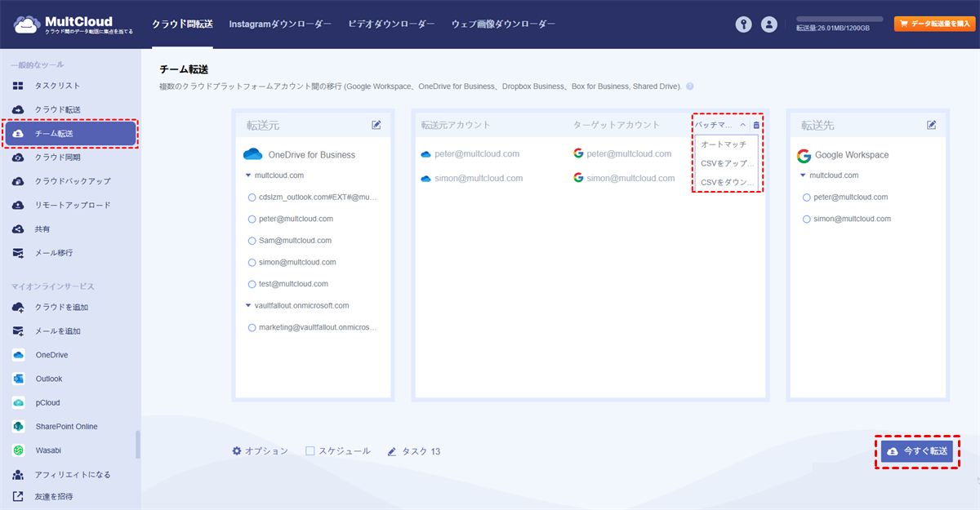Edit the 転送先 destination panel
Screen dimensions: 980x510
coord(932,125)
